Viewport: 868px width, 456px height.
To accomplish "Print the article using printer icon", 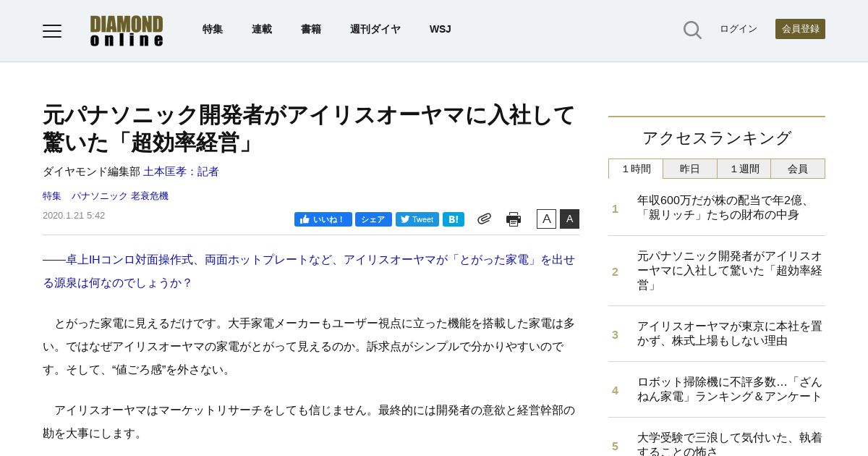I will [514, 219].
